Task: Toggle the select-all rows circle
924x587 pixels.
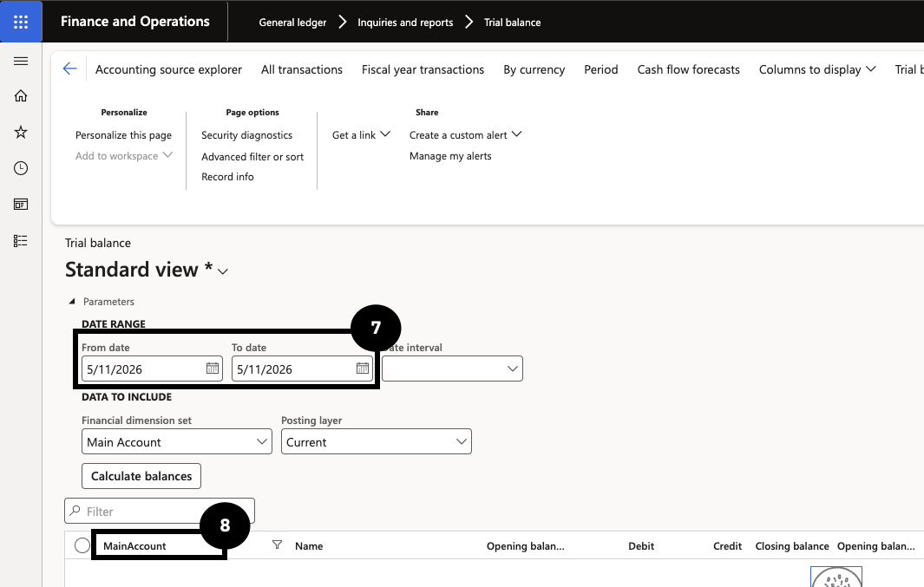Action: coord(82,545)
